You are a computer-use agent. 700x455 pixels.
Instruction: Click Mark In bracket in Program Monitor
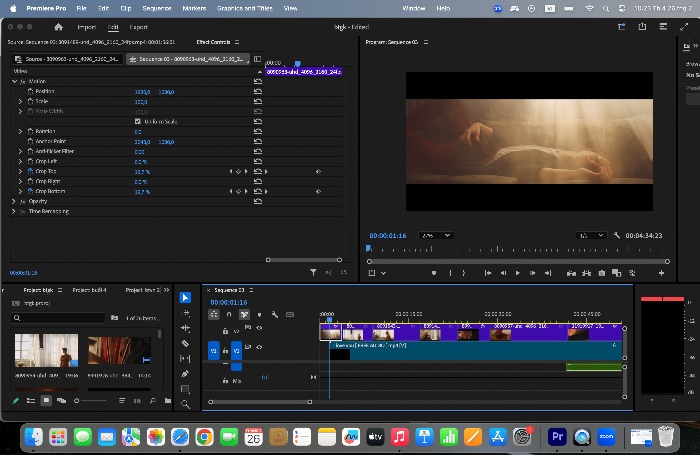pos(450,273)
